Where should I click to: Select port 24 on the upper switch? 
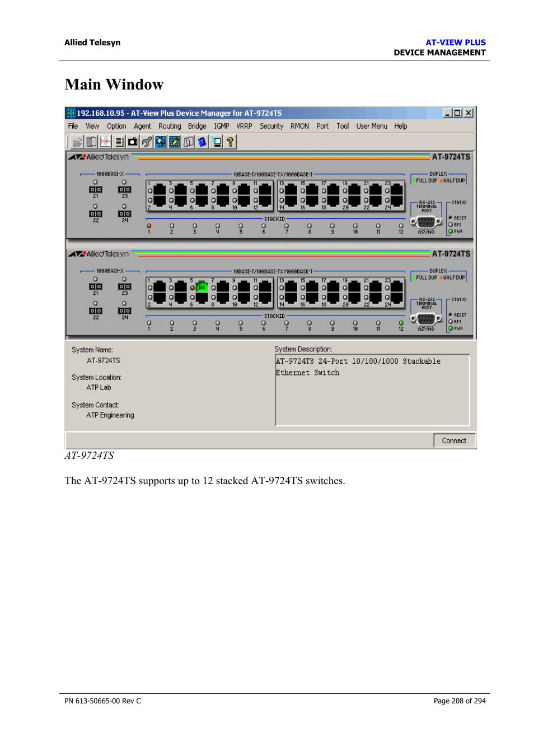point(397,201)
